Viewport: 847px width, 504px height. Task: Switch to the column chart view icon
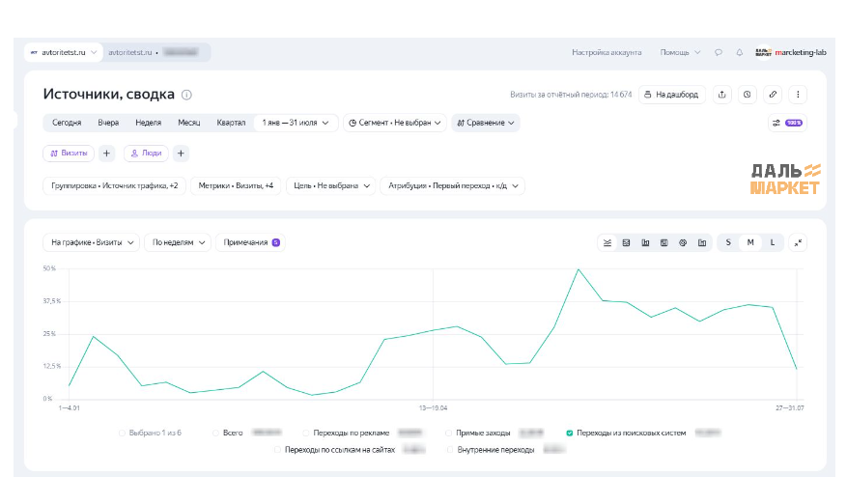(645, 243)
